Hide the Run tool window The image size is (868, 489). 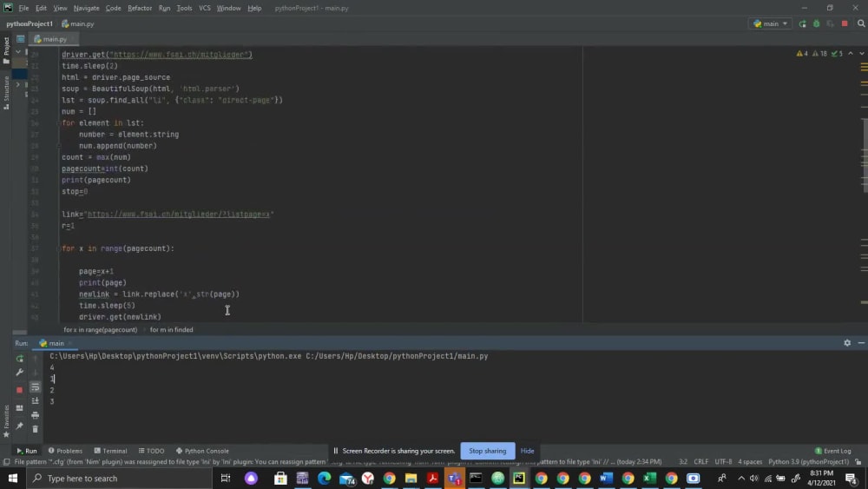(861, 343)
